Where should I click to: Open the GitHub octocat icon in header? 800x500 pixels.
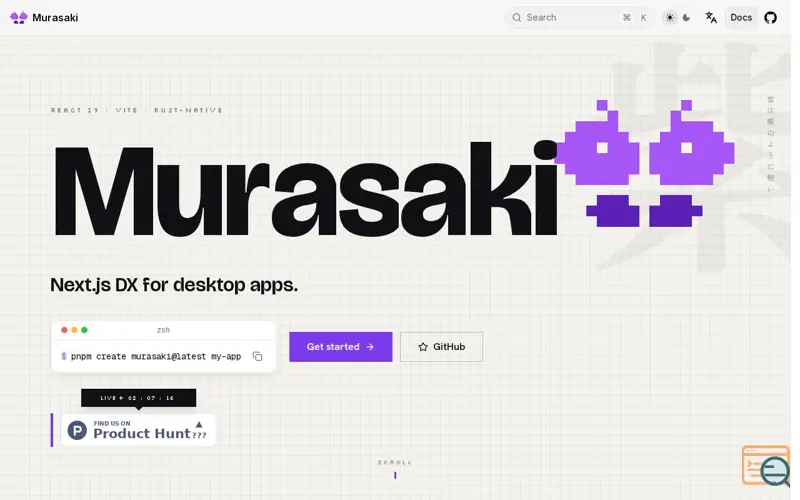[770, 17]
